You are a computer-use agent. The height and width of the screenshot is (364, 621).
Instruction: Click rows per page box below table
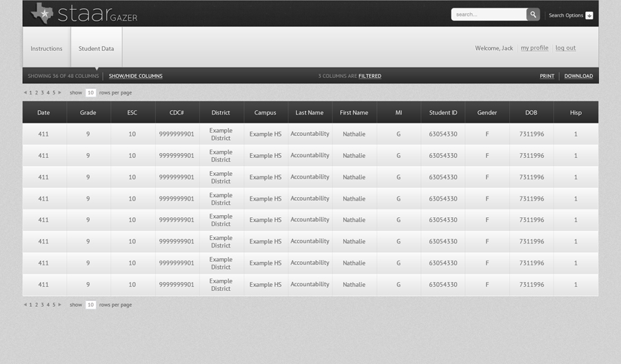[x=90, y=305]
